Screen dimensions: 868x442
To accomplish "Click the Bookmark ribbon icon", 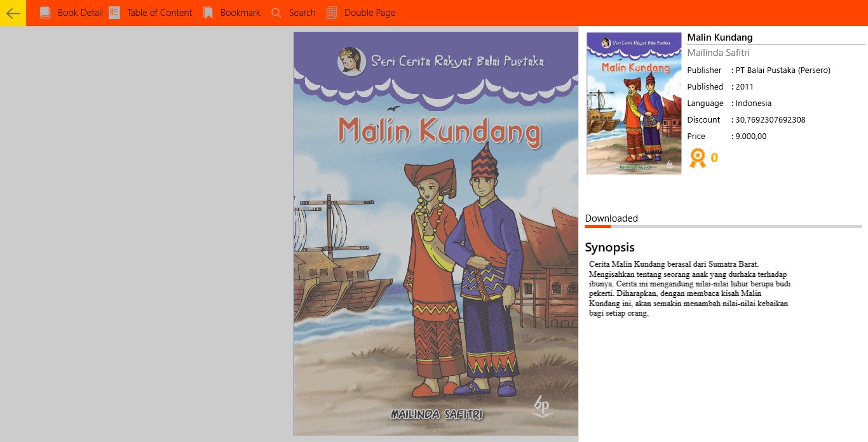I will click(x=208, y=13).
